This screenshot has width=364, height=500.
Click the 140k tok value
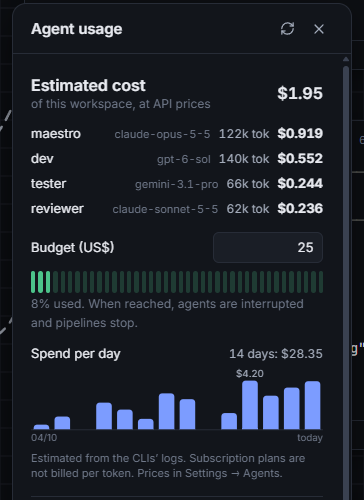click(244, 159)
